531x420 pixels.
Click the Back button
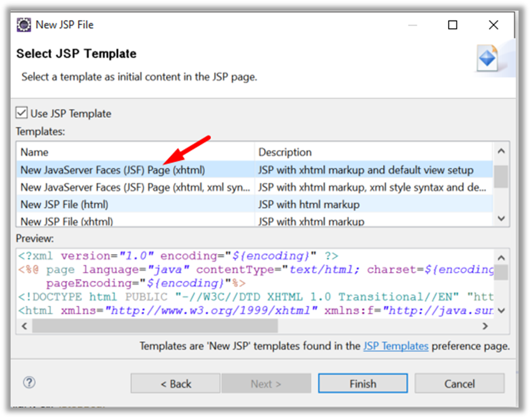(175, 383)
